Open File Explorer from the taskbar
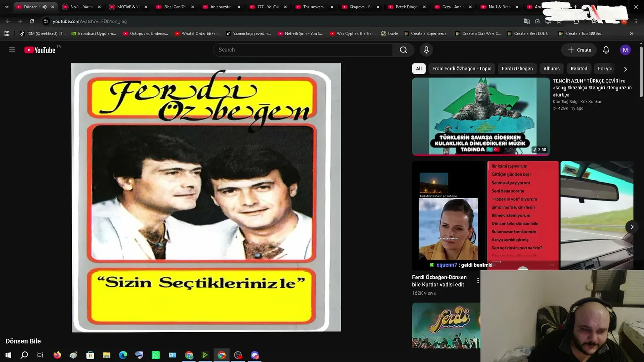 click(x=107, y=355)
